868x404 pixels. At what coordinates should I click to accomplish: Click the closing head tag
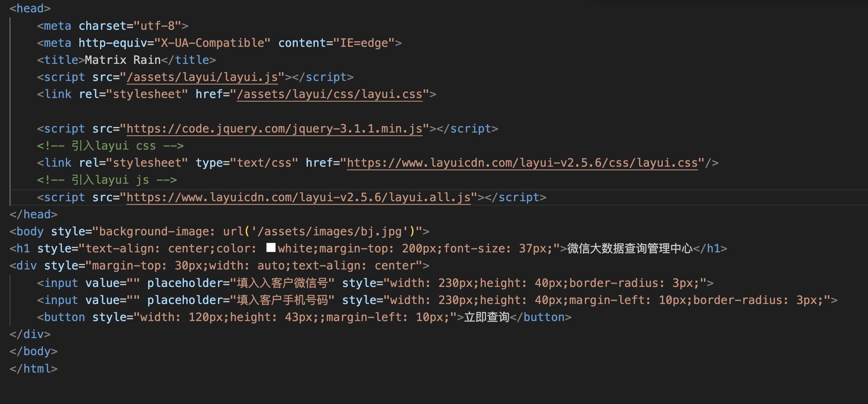point(34,214)
